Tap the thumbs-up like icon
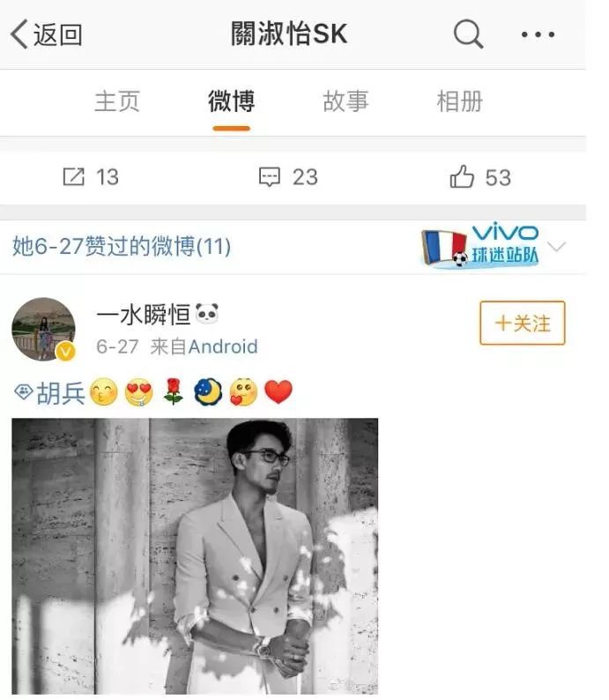Image resolution: width=609 pixels, height=700 pixels. pyautogui.click(x=461, y=176)
